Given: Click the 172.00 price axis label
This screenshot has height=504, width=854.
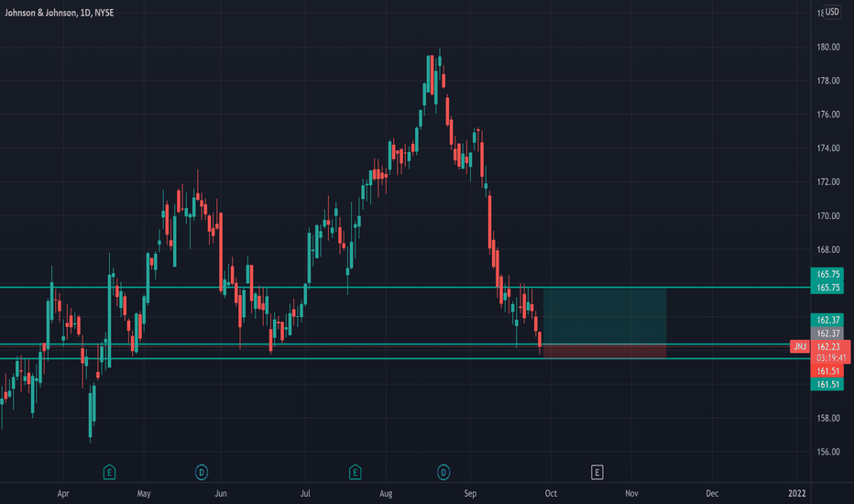Looking at the screenshot, I should (x=827, y=182).
